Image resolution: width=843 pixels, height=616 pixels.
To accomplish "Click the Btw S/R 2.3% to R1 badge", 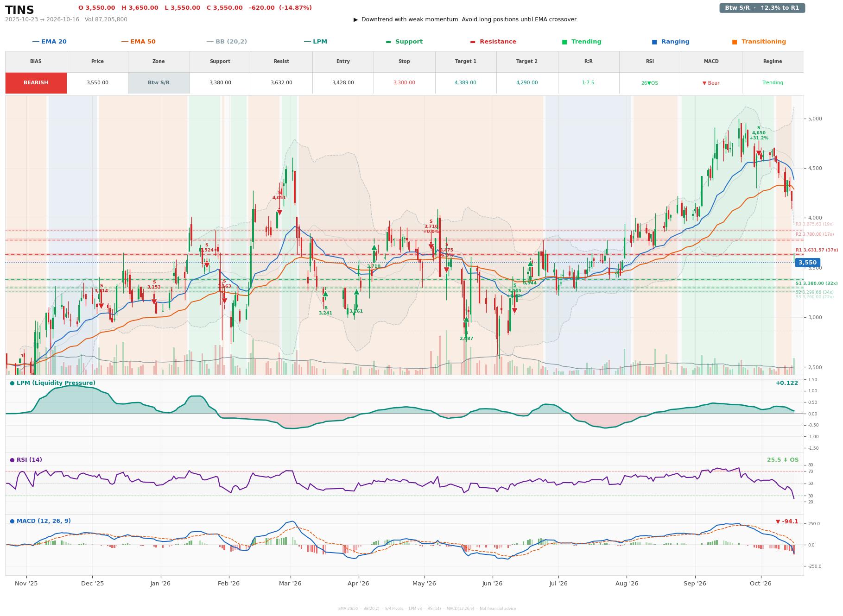I will point(762,8).
